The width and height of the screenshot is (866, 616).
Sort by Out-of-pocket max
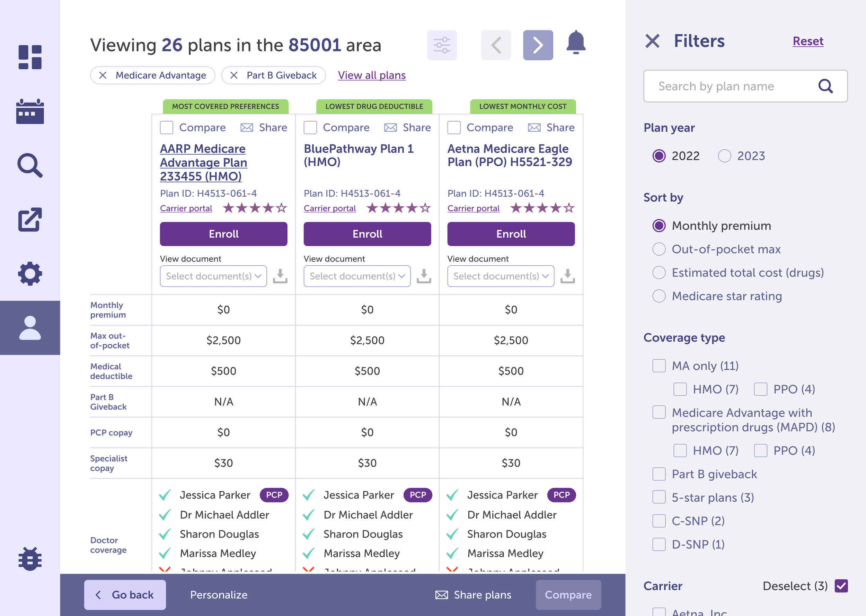[x=659, y=249]
